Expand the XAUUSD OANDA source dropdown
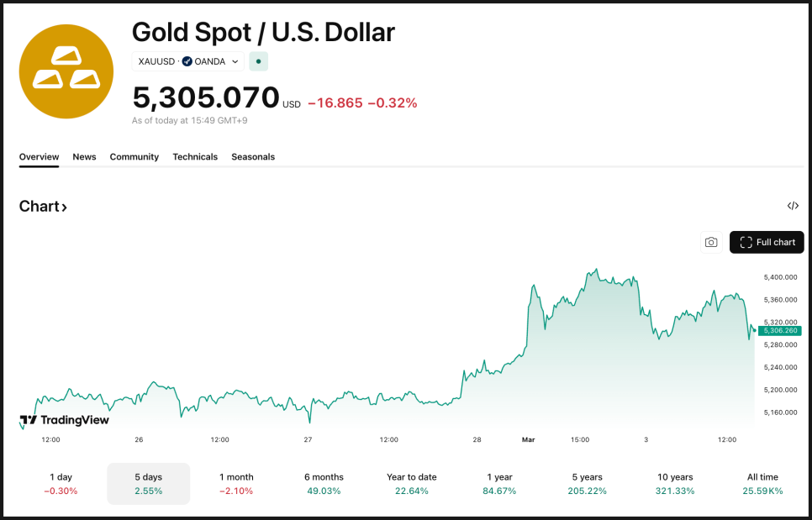The image size is (812, 520). (187, 61)
